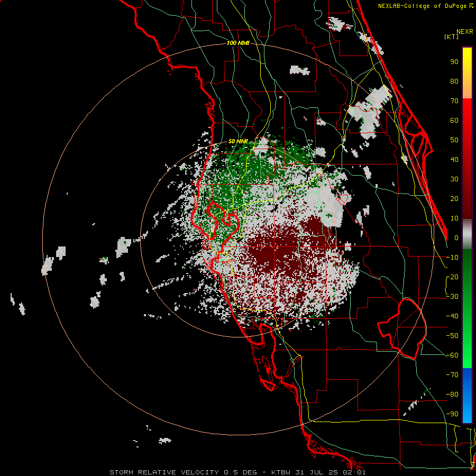Select the -20 scale value

pyautogui.click(x=453, y=277)
